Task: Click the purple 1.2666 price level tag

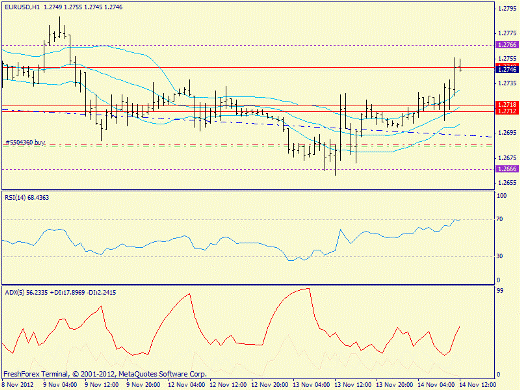Action: pos(507,169)
